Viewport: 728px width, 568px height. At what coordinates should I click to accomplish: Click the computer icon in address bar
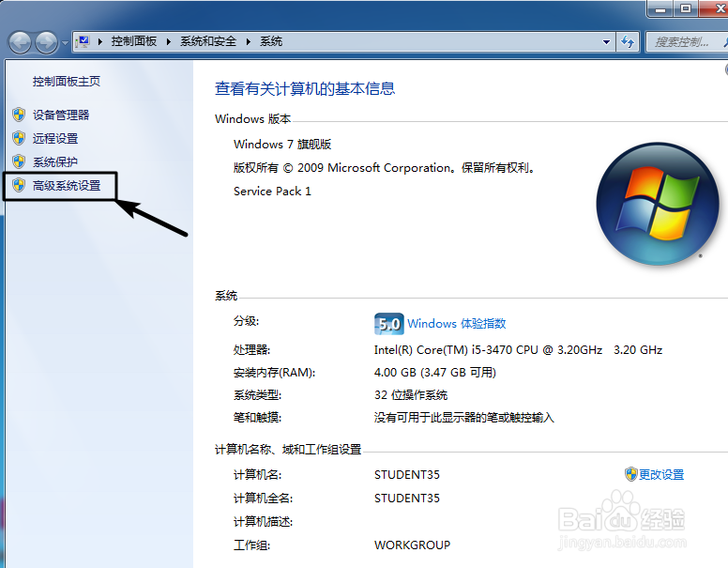pyautogui.click(x=83, y=42)
